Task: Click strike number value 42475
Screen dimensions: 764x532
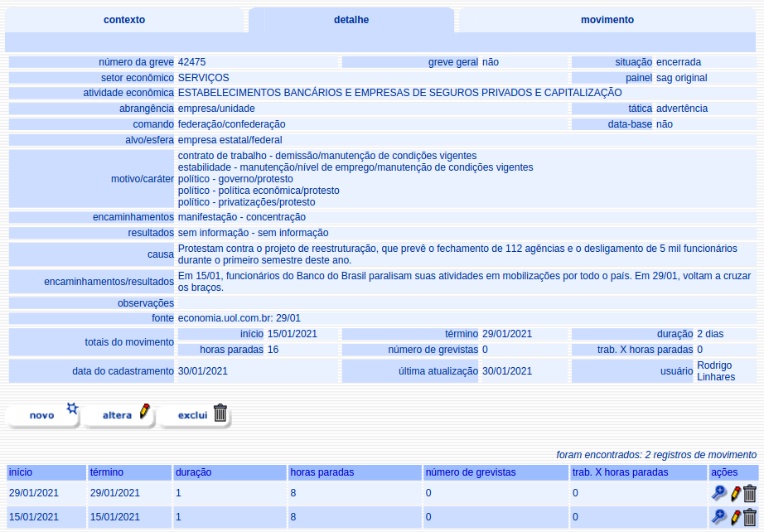Action: pos(192,62)
